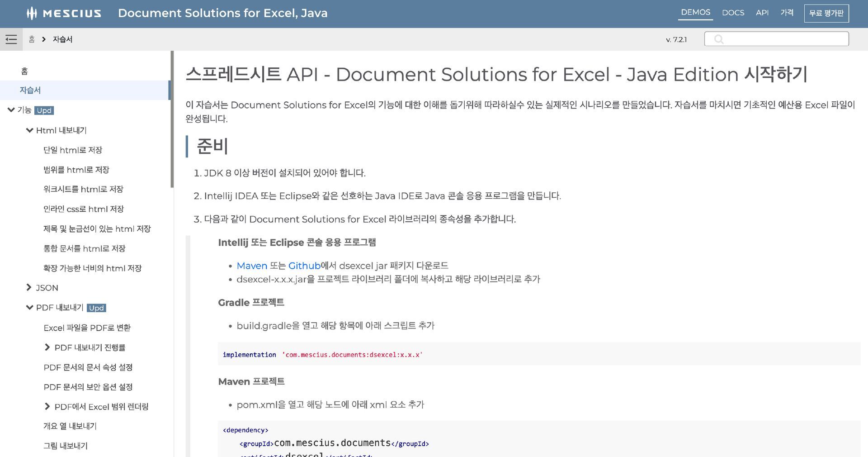Click the Gradle 프로젝트 subheading
The height and width of the screenshot is (457, 868).
click(x=251, y=302)
